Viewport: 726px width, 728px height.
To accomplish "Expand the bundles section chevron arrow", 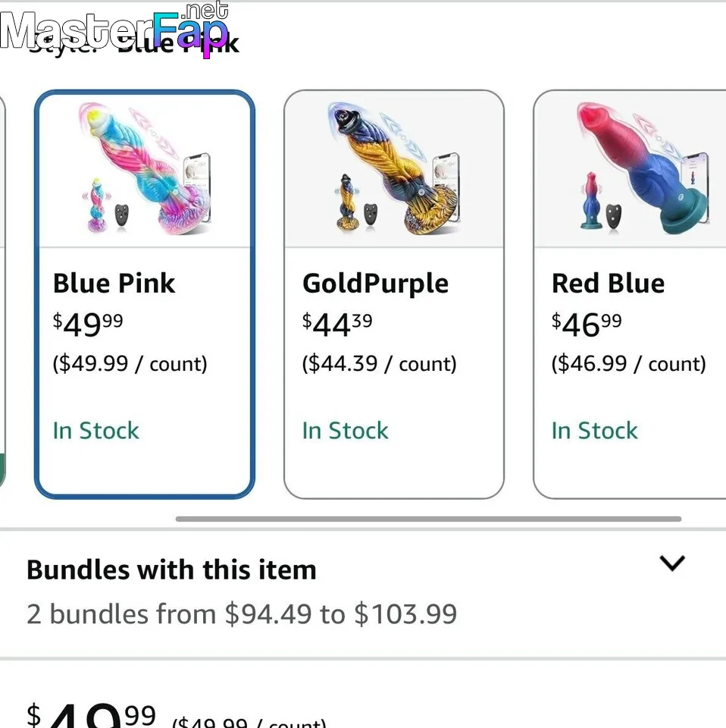I will tap(671, 563).
